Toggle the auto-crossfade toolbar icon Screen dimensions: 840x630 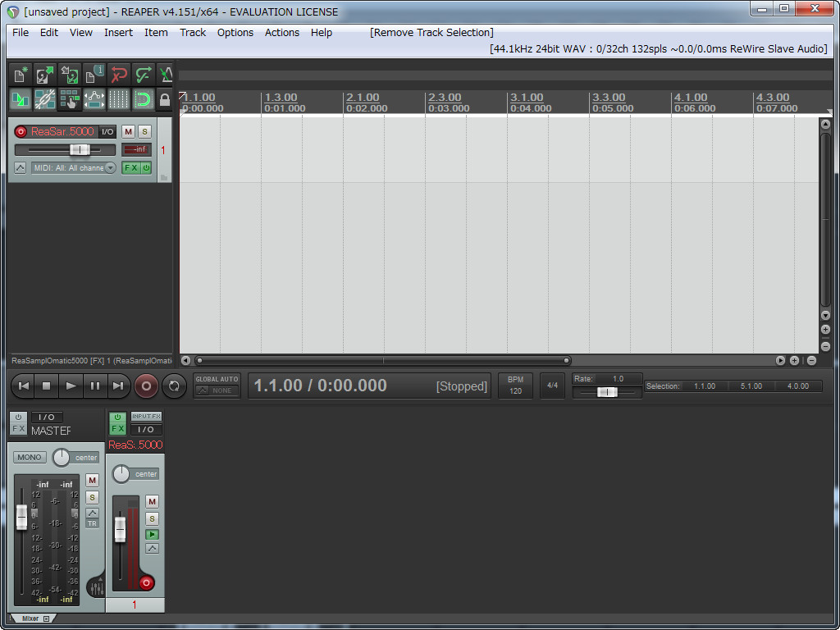coord(21,99)
